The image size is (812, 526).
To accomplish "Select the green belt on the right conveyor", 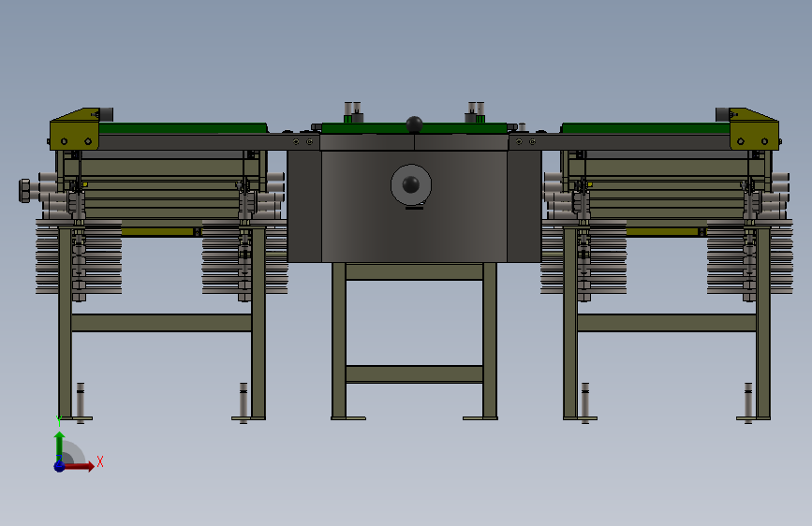I will click(645, 128).
